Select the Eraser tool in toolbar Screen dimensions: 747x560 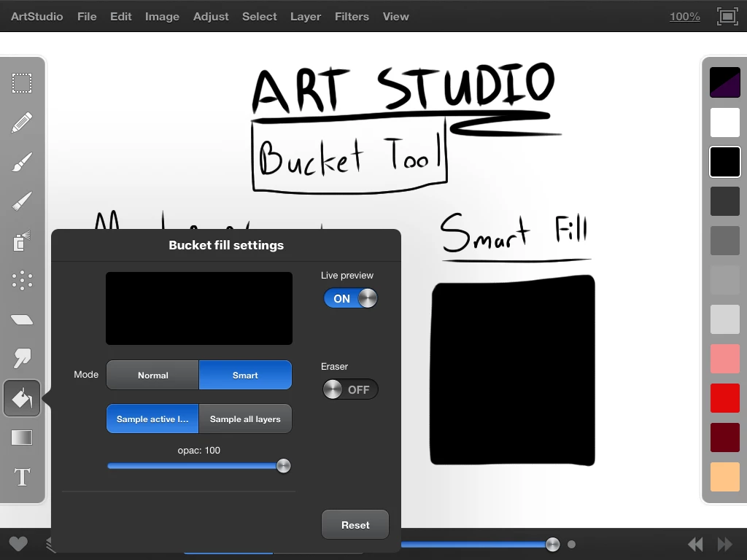pyautogui.click(x=22, y=319)
